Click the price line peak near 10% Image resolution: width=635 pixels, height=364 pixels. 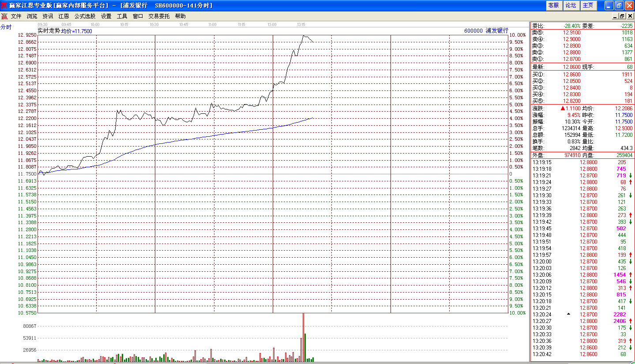[304, 36]
